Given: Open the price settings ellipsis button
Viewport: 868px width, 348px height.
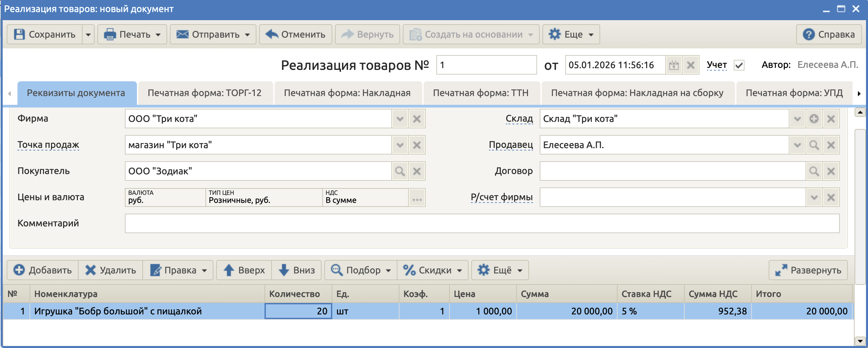Looking at the screenshot, I should point(417,198).
